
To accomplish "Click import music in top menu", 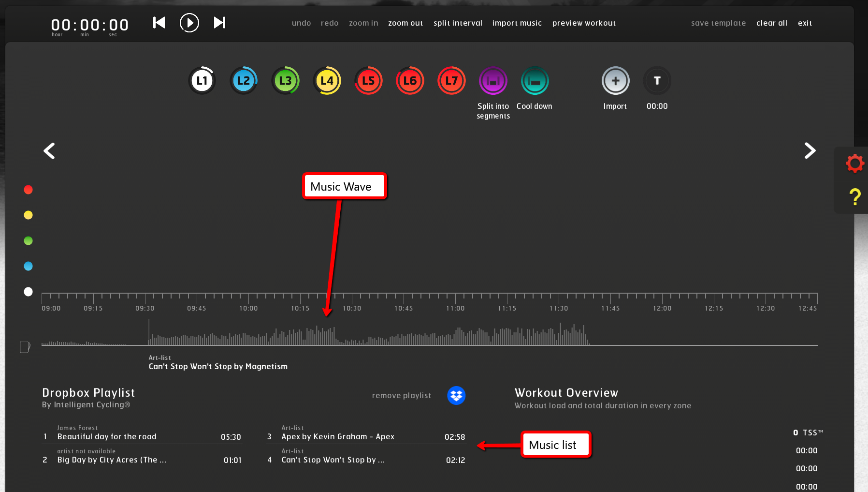I will pos(517,23).
